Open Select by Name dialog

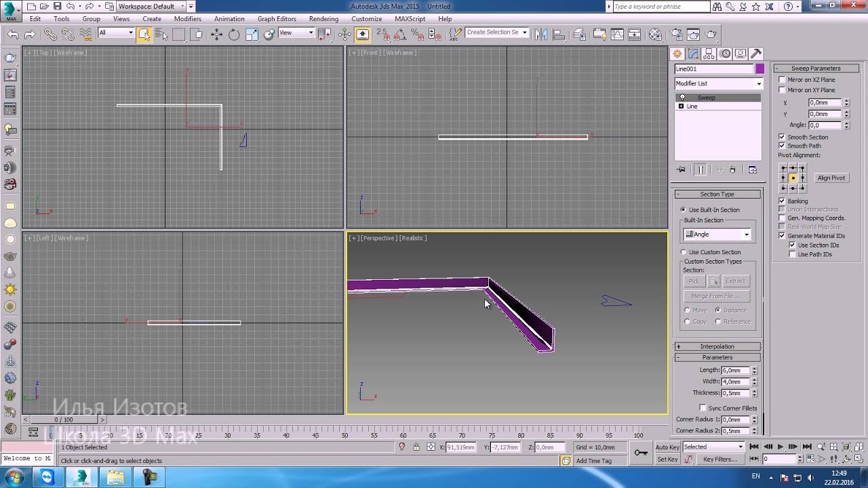pyautogui.click(x=161, y=35)
